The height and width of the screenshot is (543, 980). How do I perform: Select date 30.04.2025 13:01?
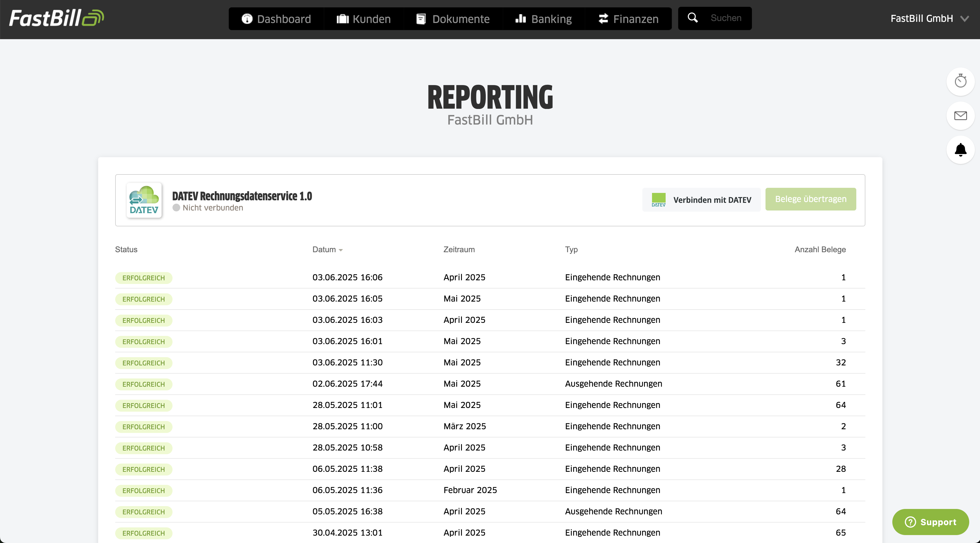(x=347, y=533)
